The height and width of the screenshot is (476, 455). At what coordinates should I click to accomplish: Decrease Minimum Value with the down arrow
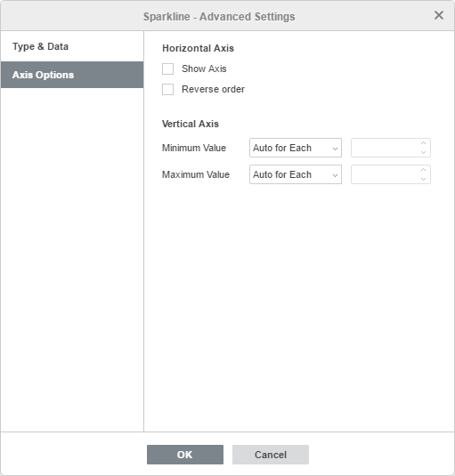coord(423,152)
